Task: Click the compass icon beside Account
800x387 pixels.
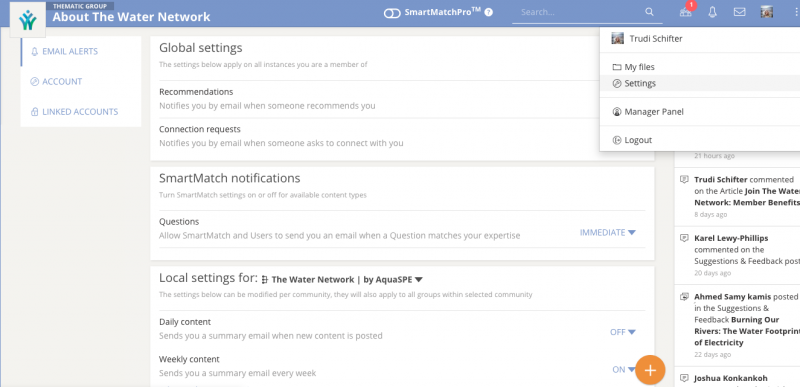Action: [x=35, y=82]
